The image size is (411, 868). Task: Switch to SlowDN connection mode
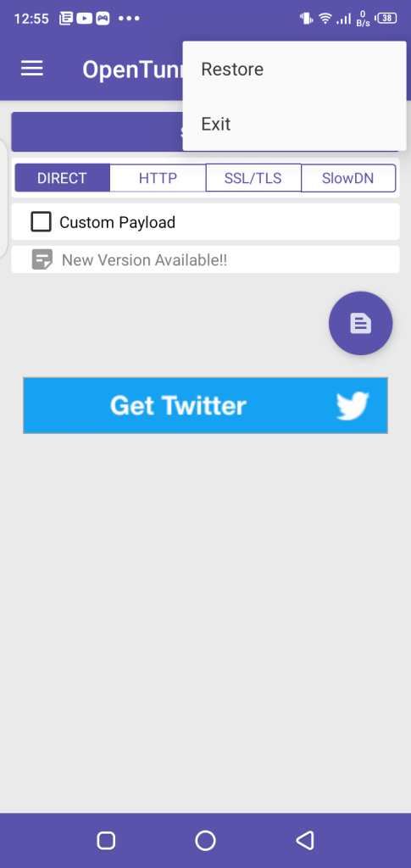pos(348,178)
